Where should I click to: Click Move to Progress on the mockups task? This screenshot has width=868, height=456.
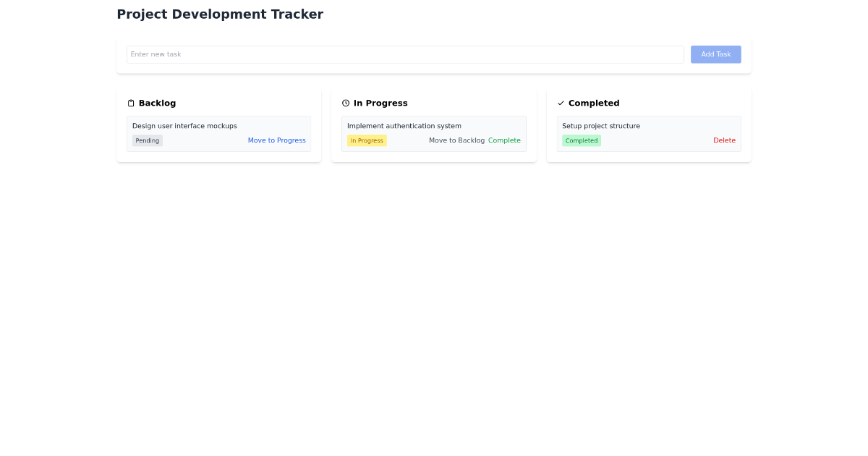[x=277, y=140]
